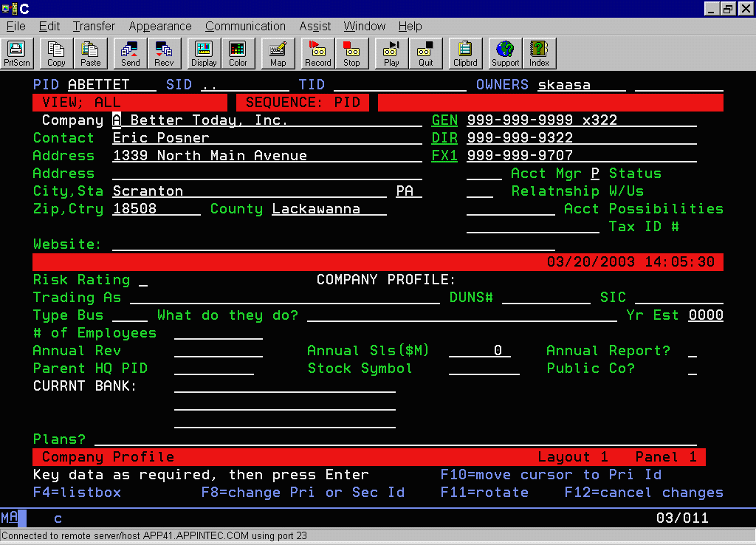
Task: Open the Edit menu
Action: point(49,26)
